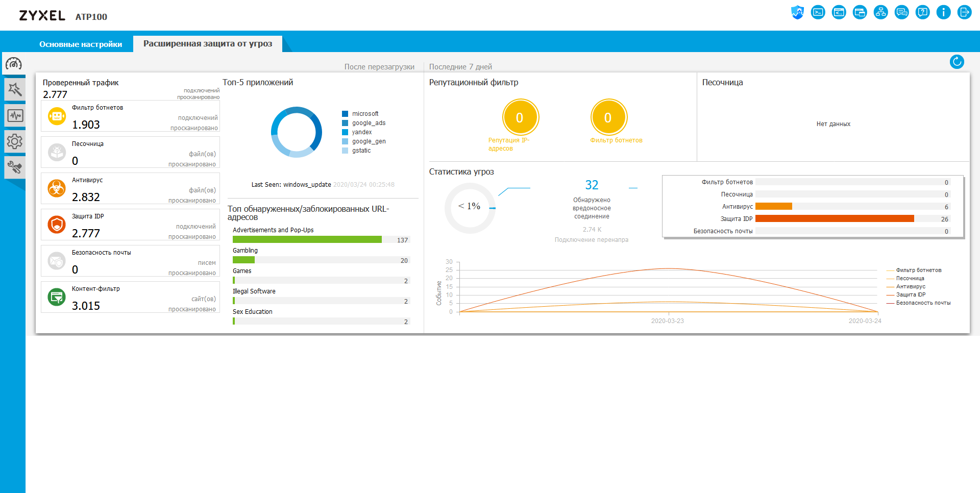This screenshot has width=980, height=493.
Task: Open the SecuReporter shield icon
Action: [x=797, y=12]
